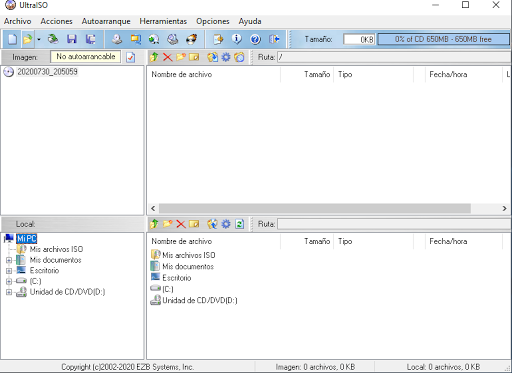Click the Ruta path field of Local pane
Image resolution: width=512 pixels, height=373 pixels.
click(394, 224)
